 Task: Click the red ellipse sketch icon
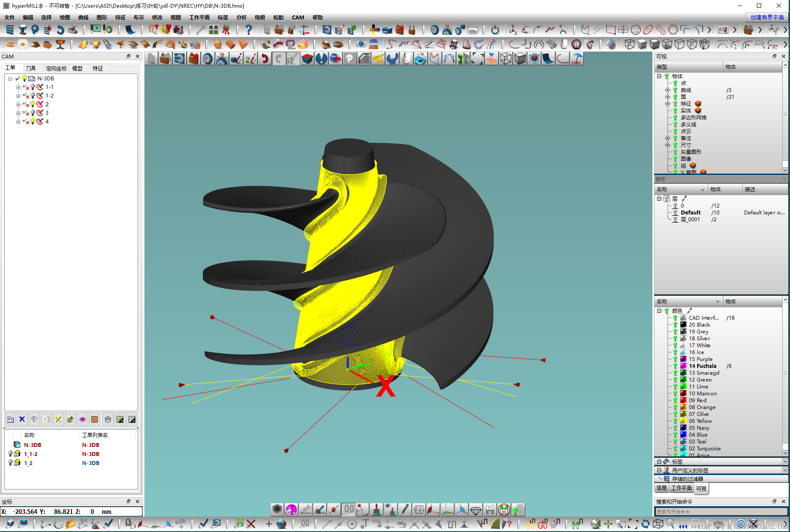click(x=648, y=30)
